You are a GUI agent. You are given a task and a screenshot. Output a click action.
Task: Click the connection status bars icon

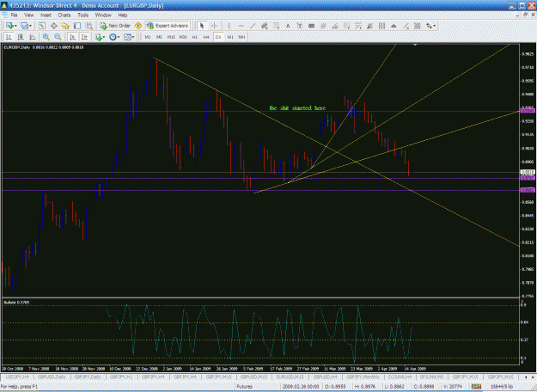pos(476,387)
